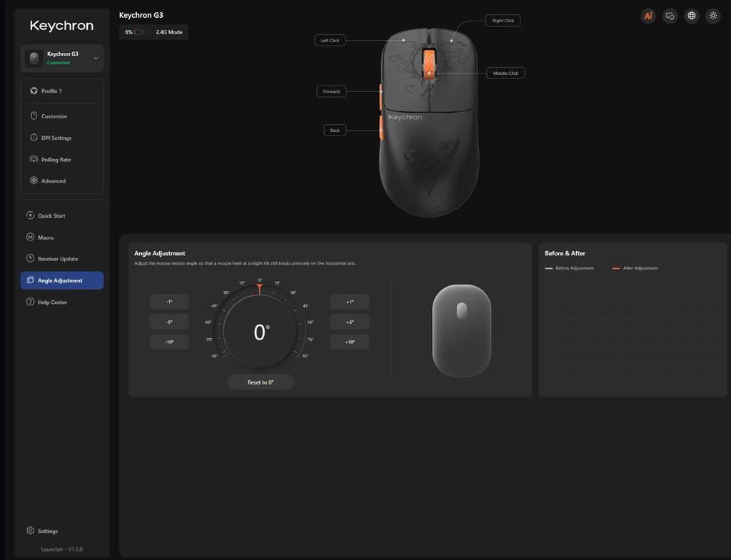
Task: Click the Receiver Update arrow icon
Action: coord(30,258)
